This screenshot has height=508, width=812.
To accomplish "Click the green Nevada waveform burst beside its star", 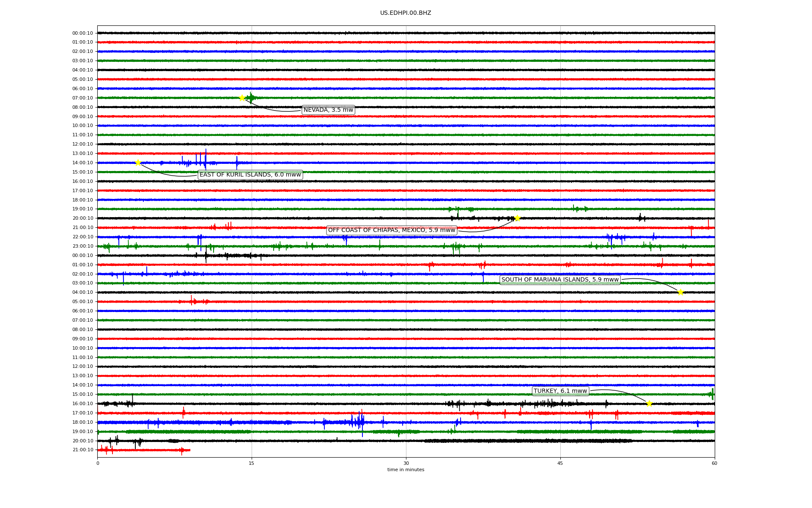I will pyautogui.click(x=251, y=98).
